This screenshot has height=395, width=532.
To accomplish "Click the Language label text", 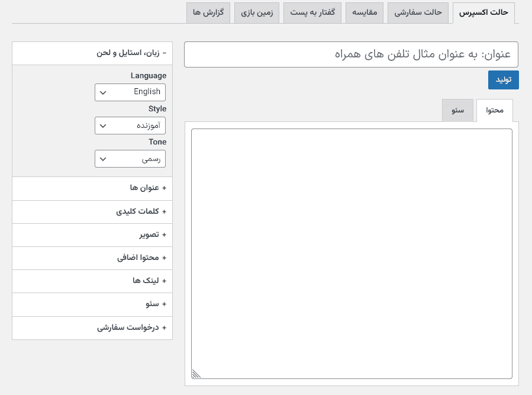I will 149,76.
